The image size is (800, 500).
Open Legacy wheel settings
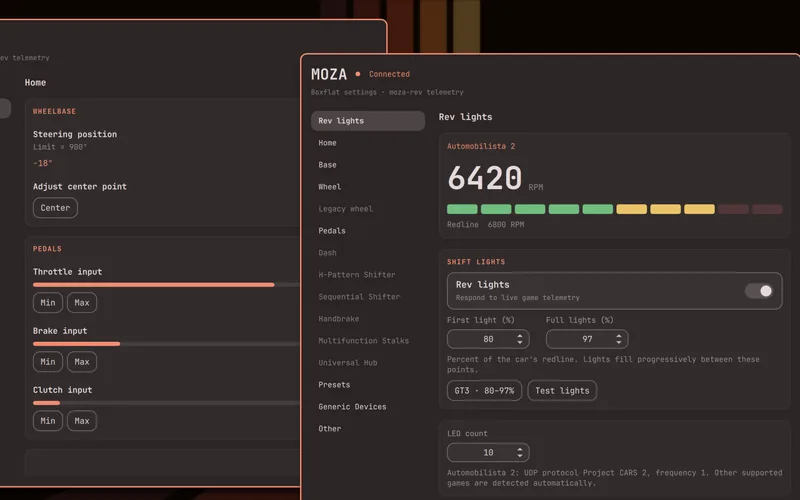click(x=345, y=209)
